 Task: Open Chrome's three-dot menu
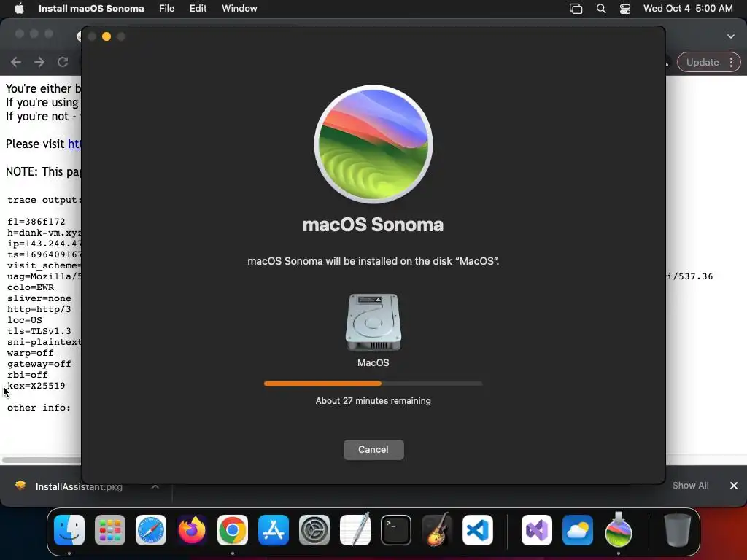coord(731,63)
